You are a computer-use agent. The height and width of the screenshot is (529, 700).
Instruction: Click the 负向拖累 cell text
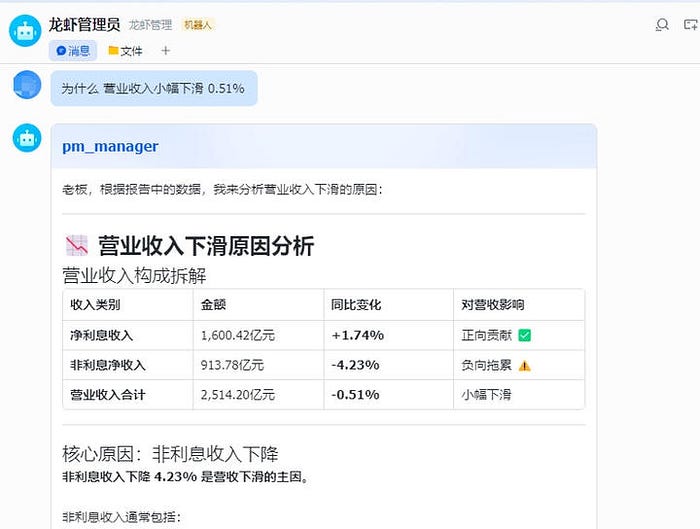pos(487,365)
